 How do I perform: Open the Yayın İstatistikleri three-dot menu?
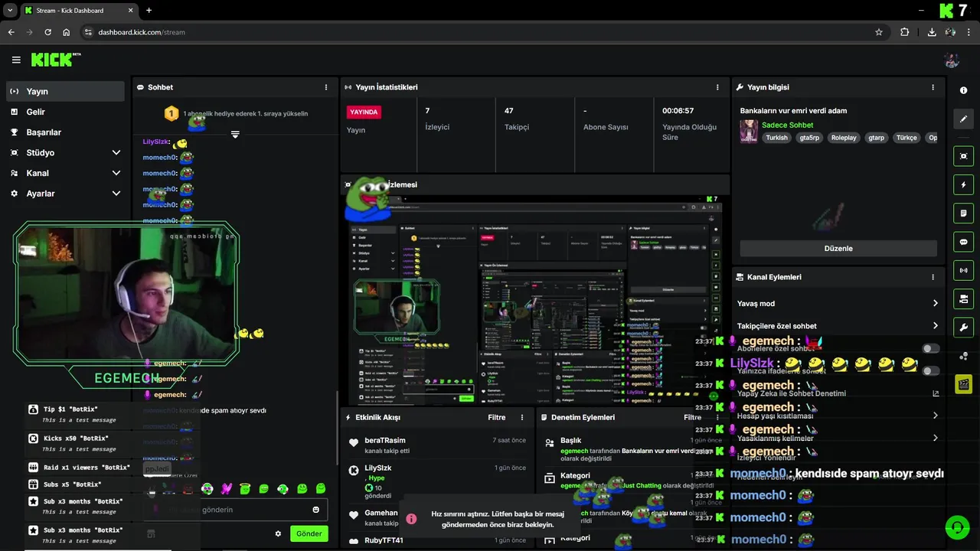pos(717,87)
